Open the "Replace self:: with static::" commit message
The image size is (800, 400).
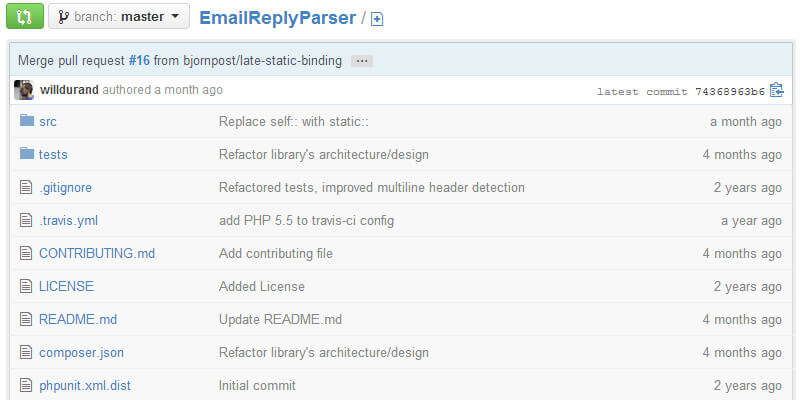pyautogui.click(x=301, y=121)
